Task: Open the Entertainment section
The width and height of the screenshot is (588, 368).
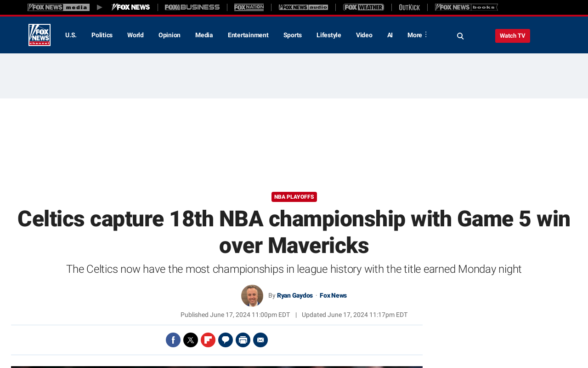Action: (248, 35)
